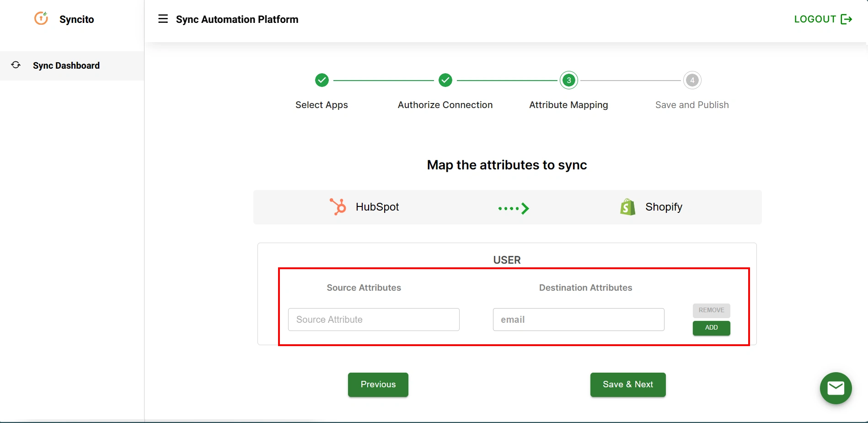Click the checkmark above Select Apps
868x423 pixels.
321,80
